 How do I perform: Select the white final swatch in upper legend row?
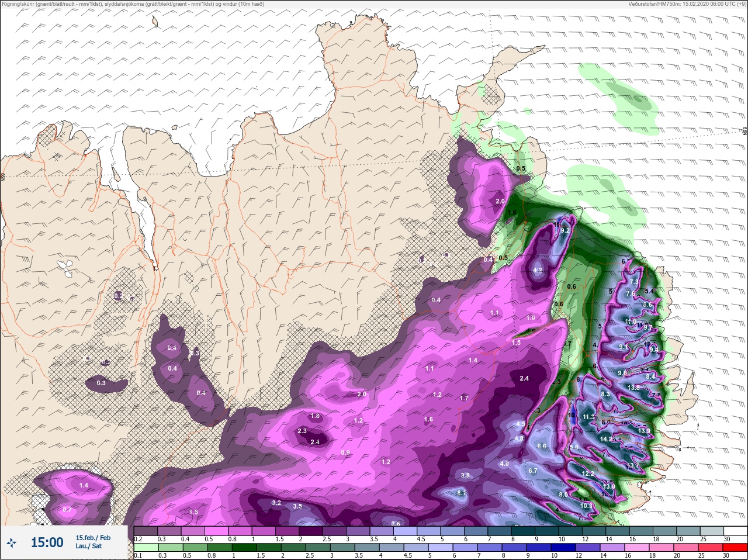[735, 530]
